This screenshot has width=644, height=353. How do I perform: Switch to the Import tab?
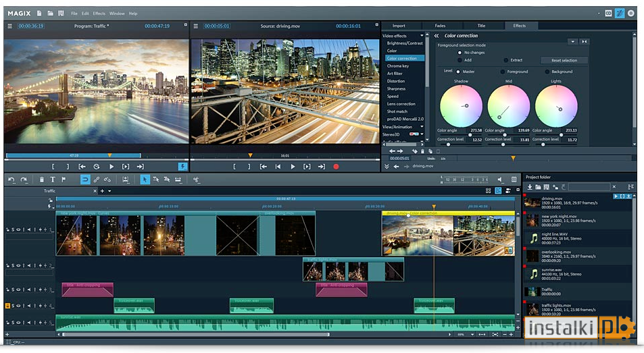399,26
